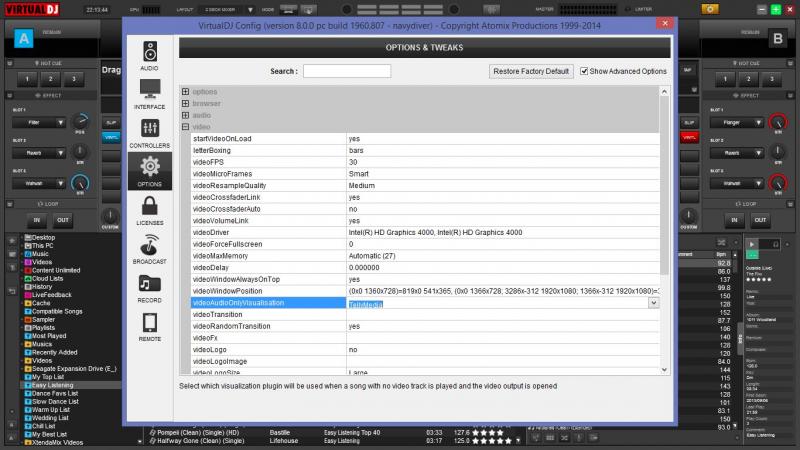Open the Options gear section
This screenshot has width=800, height=450.
pyautogui.click(x=149, y=171)
